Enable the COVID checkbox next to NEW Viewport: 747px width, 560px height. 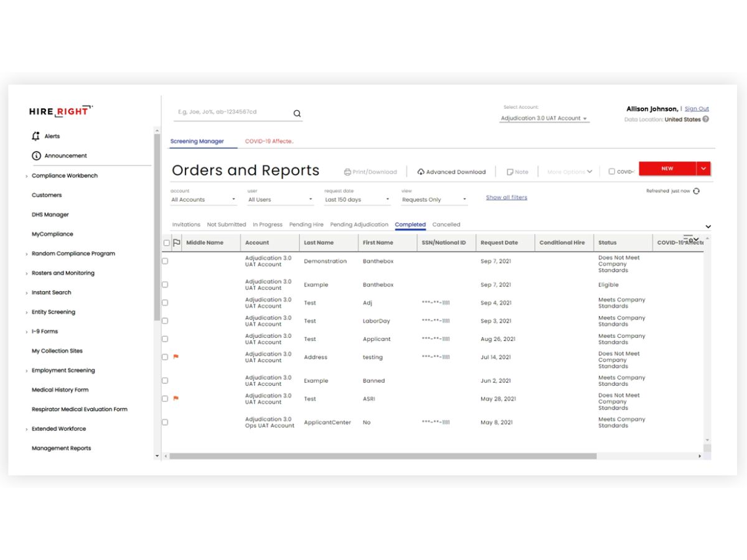click(x=612, y=172)
